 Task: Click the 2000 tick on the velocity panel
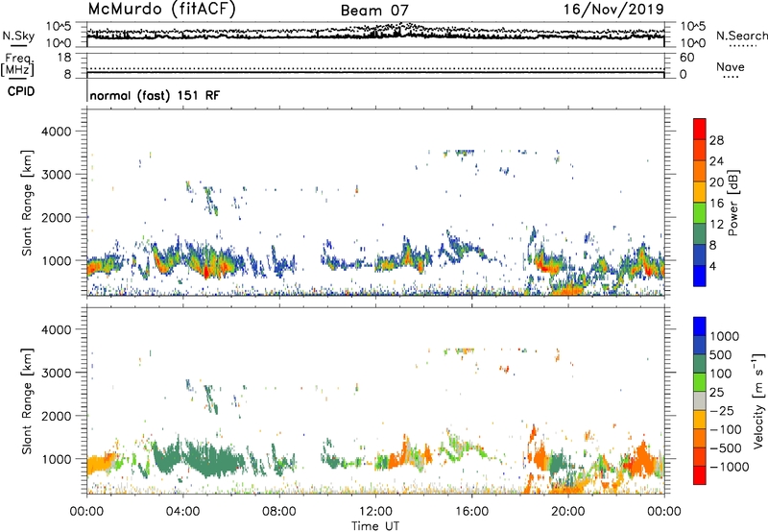coord(57,416)
